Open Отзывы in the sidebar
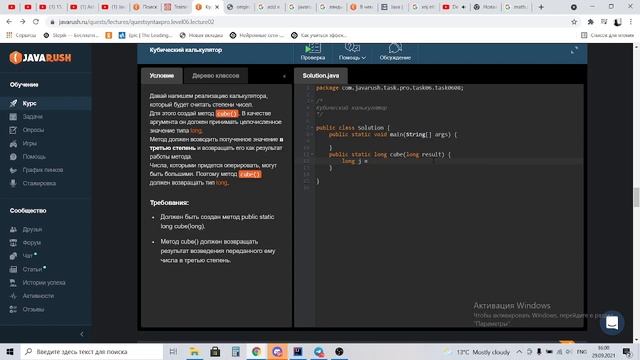640x360 pixels. (33, 309)
